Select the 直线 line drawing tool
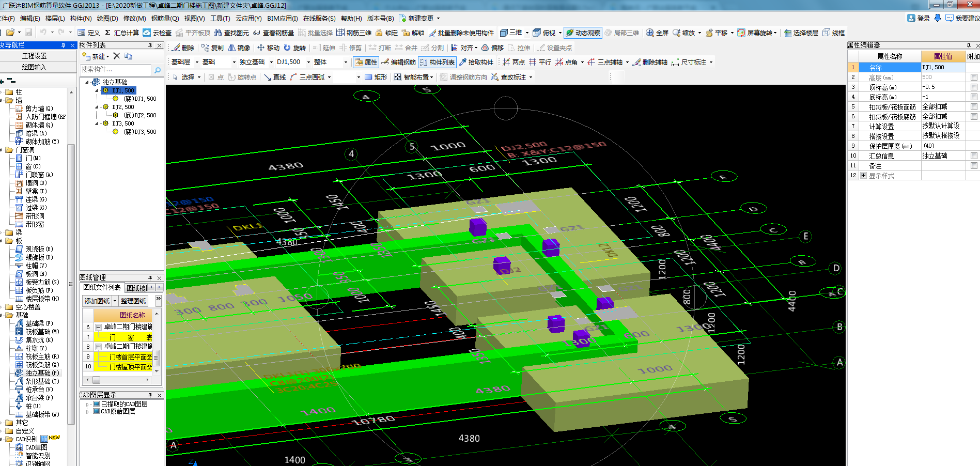 (275, 77)
